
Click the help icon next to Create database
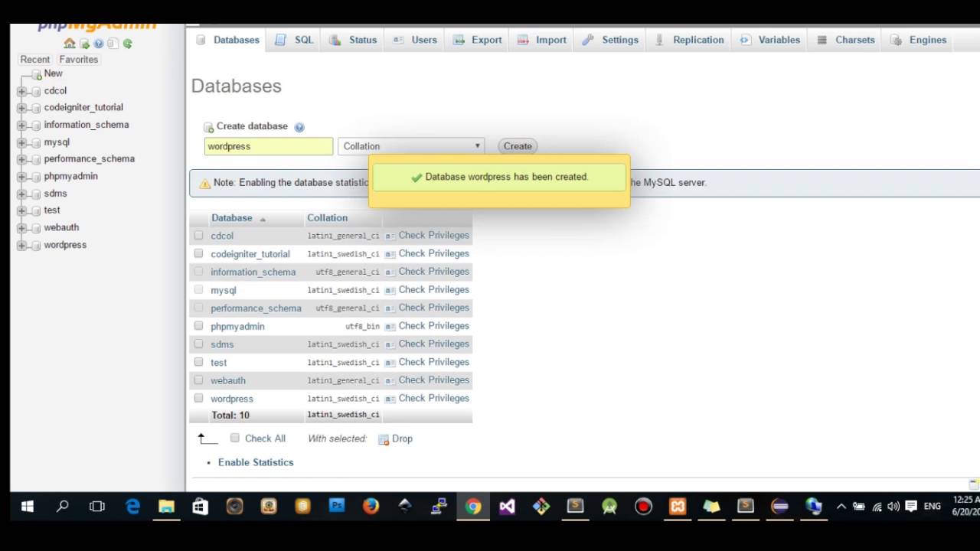tap(299, 127)
